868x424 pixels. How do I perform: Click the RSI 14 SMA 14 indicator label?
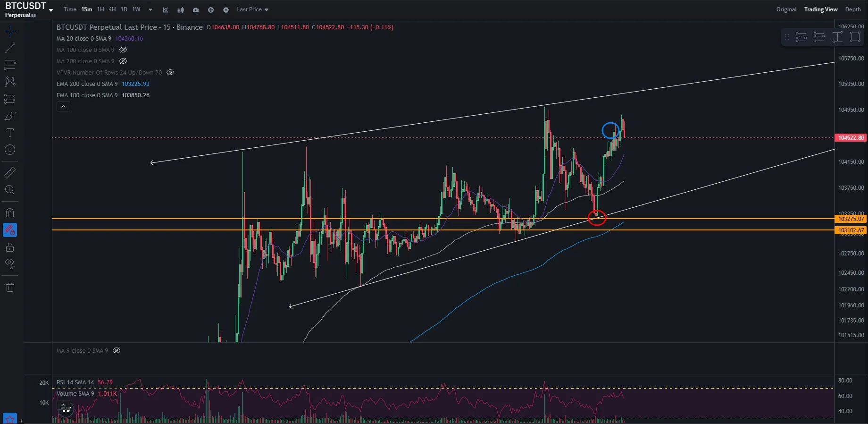(x=75, y=382)
